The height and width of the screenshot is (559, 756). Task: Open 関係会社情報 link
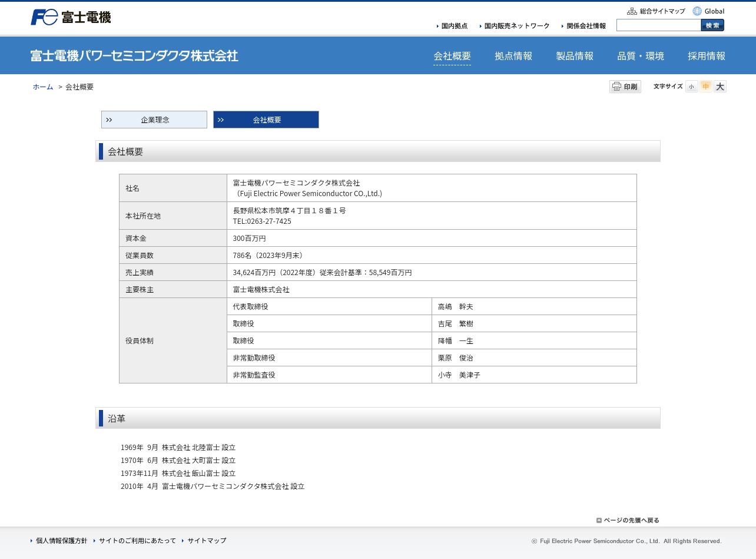click(x=583, y=26)
